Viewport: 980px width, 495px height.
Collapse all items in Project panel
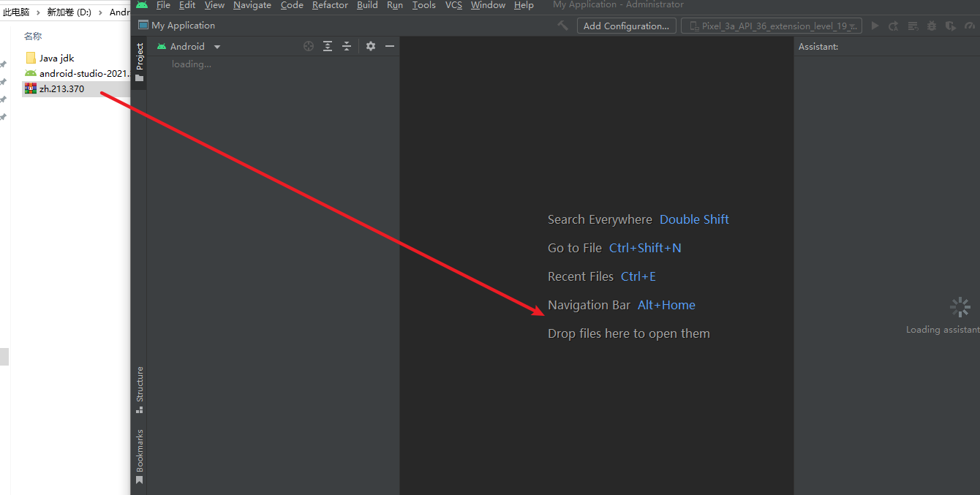[347, 46]
